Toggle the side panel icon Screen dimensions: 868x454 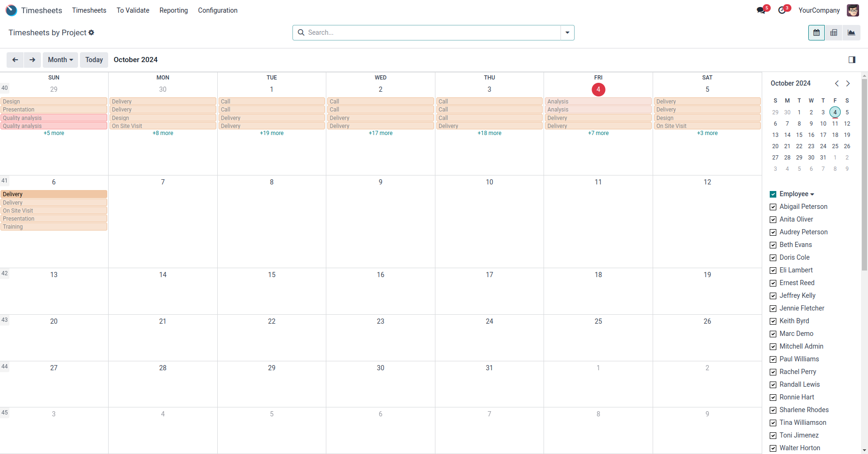[x=852, y=60]
